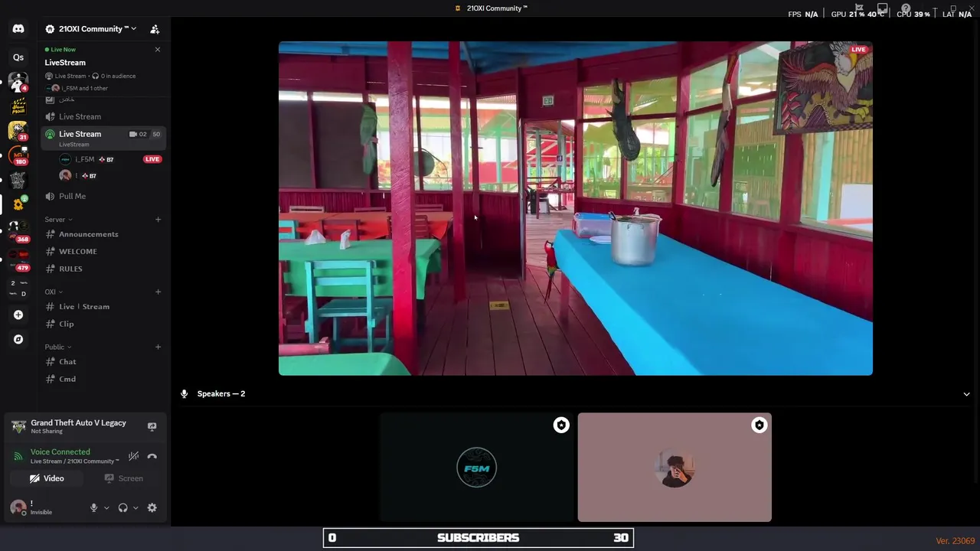
Task: Select the second speaker tile with photo avatar
Action: pyautogui.click(x=675, y=468)
